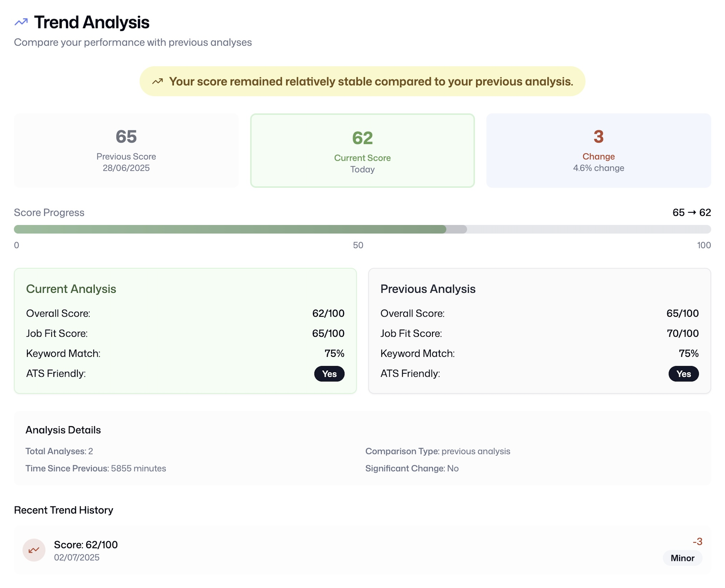Click the Yes badge in Previous Analysis
This screenshot has width=725, height=588.
coord(683,374)
